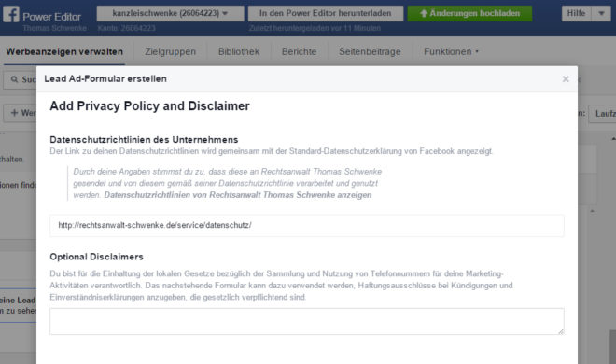
Task: Click the Hilfe button
Action: point(576,13)
